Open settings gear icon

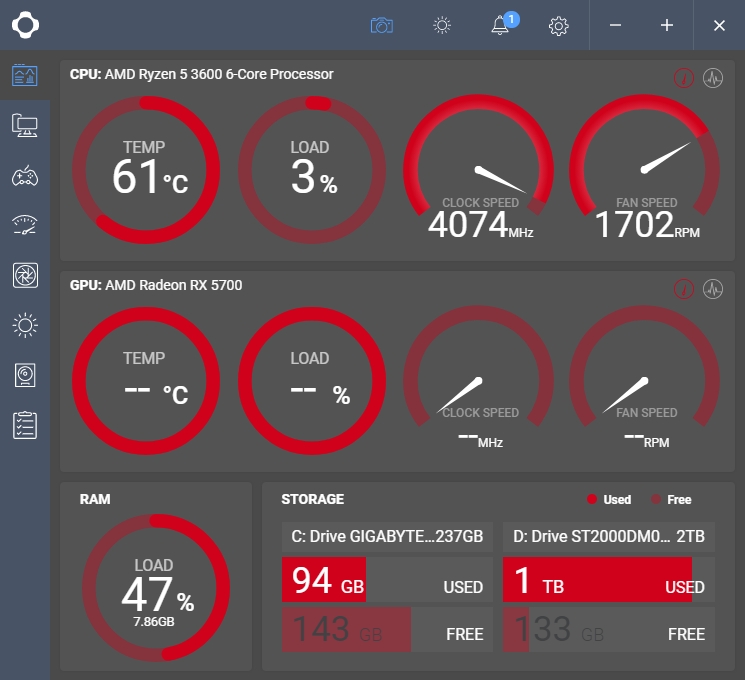coord(558,26)
